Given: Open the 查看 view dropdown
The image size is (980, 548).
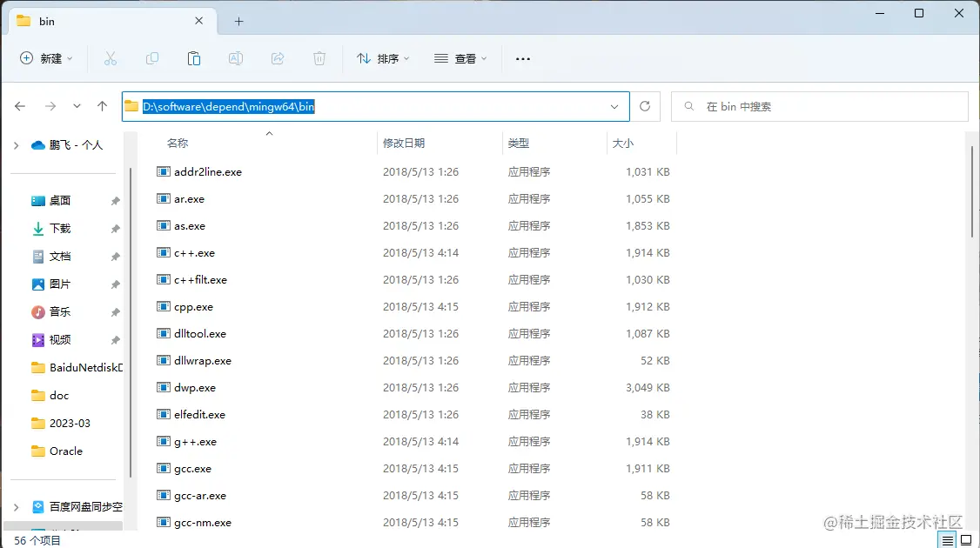Looking at the screenshot, I should 460,58.
